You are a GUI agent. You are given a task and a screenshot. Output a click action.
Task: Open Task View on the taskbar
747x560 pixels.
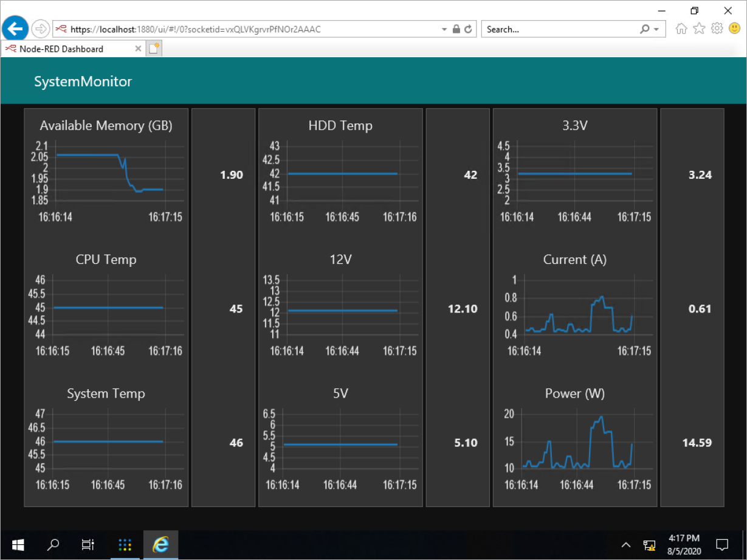88,545
